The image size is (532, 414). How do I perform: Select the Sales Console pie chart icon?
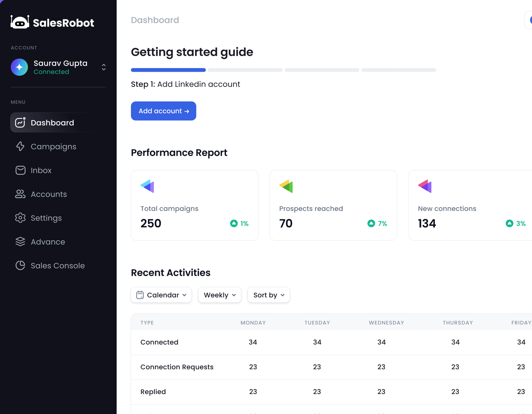coord(20,265)
